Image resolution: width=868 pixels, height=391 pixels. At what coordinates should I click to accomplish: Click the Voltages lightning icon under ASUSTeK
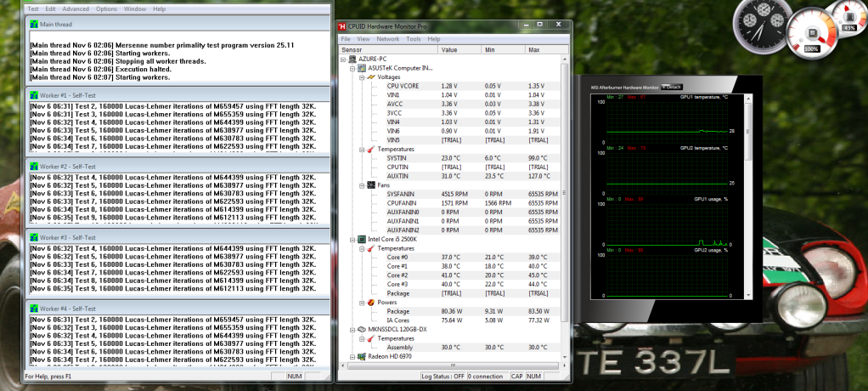pyautogui.click(x=371, y=77)
